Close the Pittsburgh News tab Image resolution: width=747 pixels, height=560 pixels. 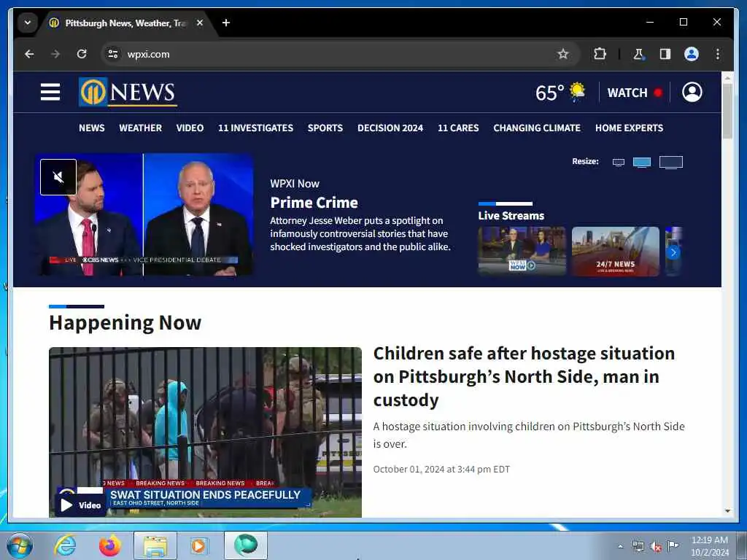[x=200, y=23]
